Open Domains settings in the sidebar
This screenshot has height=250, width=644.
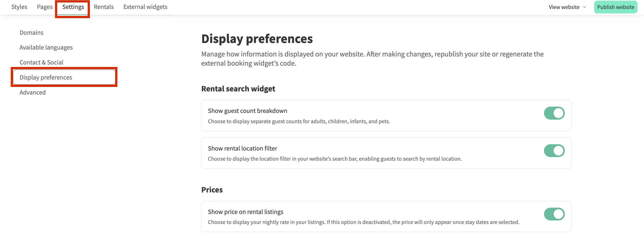click(32, 32)
